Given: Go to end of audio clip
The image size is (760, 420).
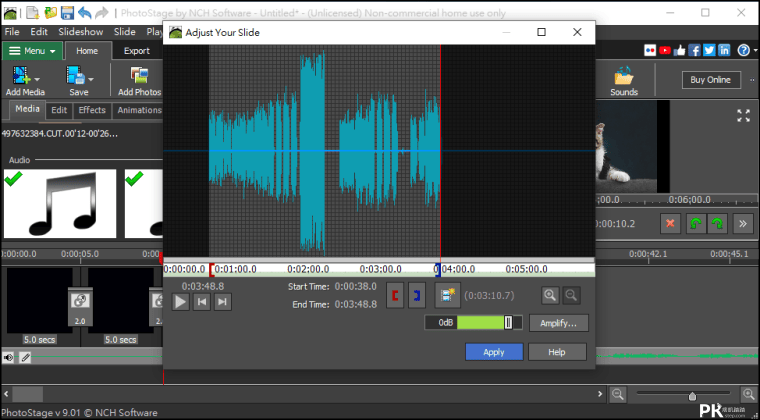Looking at the screenshot, I should tap(222, 302).
